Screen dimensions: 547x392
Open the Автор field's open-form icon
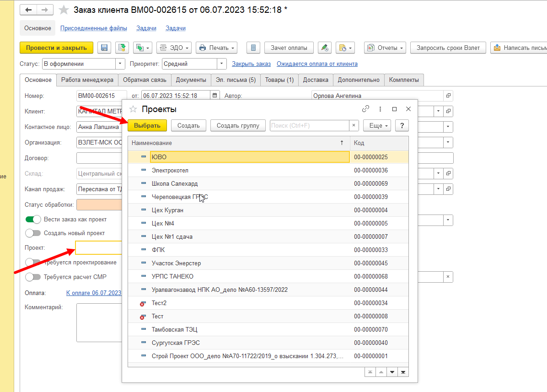coord(448,96)
